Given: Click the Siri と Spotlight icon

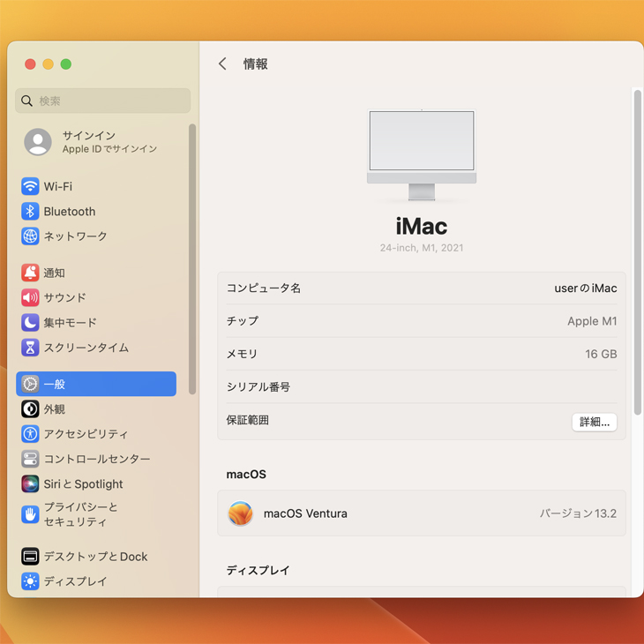Looking at the screenshot, I should 30,483.
